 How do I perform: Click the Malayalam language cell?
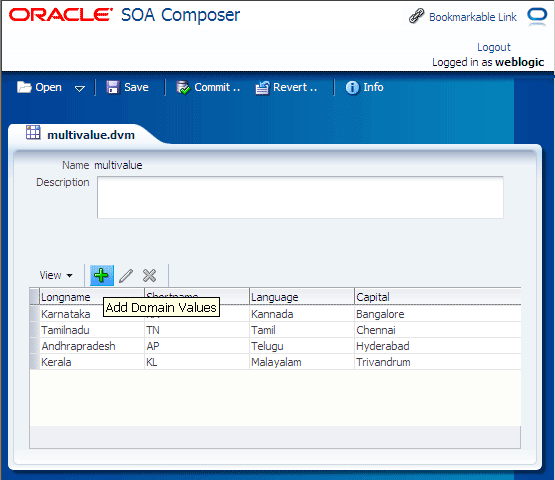click(x=302, y=362)
